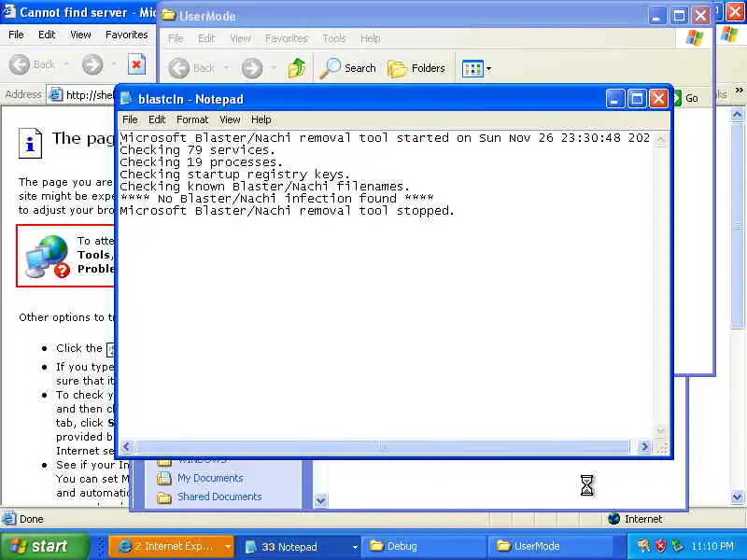Open File menu in Internet Explorer window

coord(16,35)
